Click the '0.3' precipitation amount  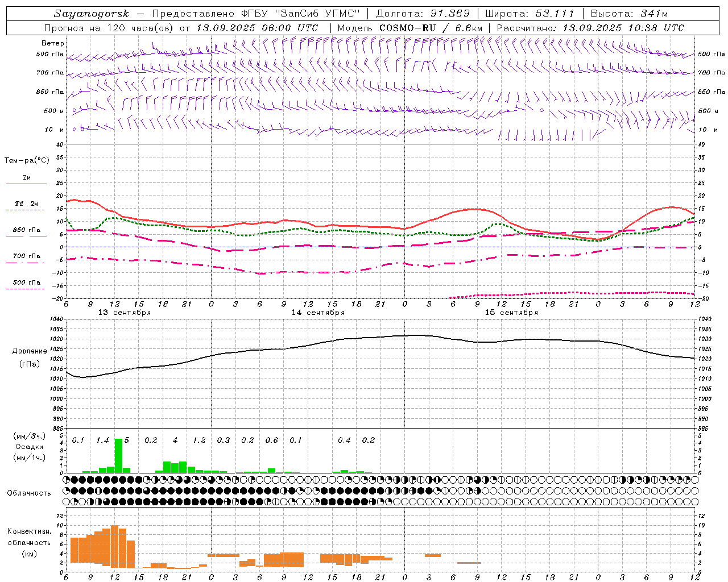(x=224, y=440)
